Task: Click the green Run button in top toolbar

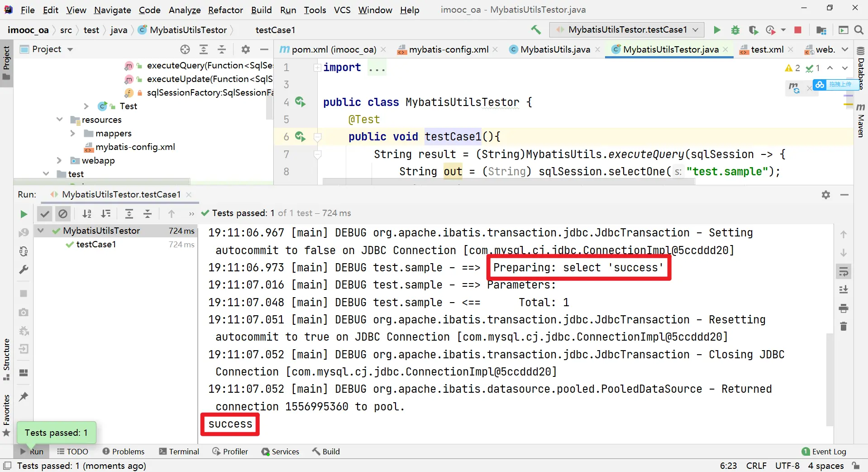Action: coord(717,30)
